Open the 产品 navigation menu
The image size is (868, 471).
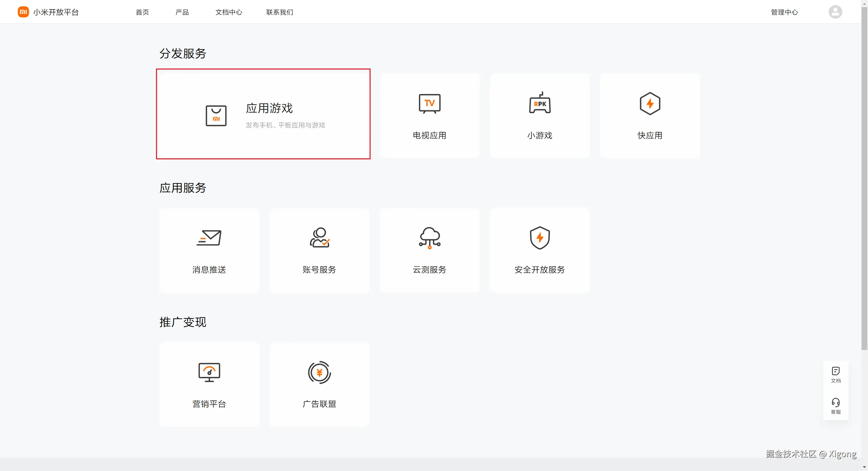tap(182, 12)
